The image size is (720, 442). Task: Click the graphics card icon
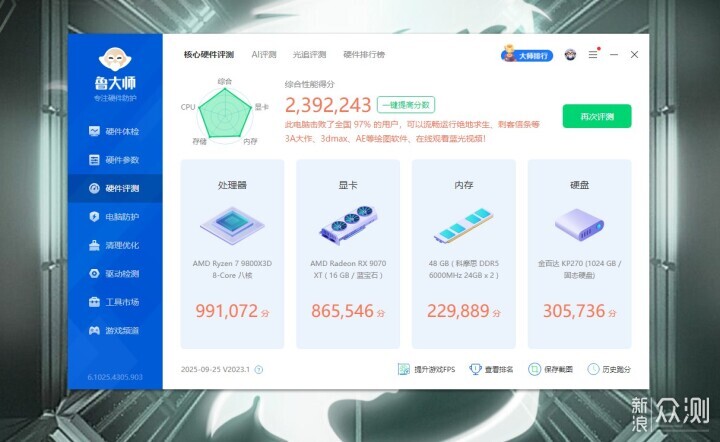348,224
